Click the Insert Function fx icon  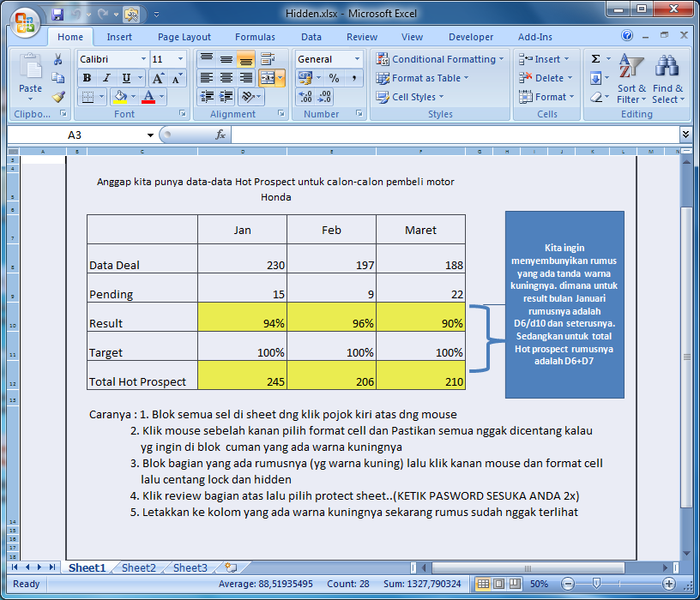tap(220, 135)
